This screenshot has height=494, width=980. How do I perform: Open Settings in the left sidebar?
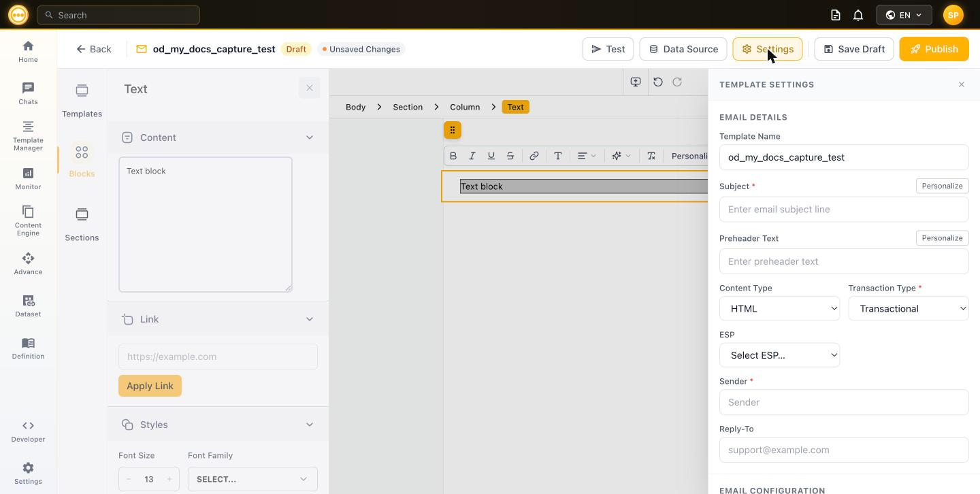(x=28, y=474)
